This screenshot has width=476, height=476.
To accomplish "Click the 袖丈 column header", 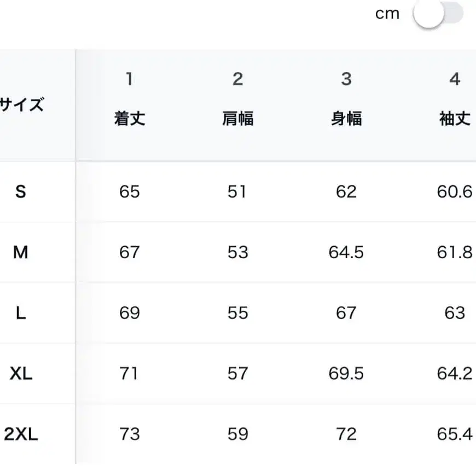I will tap(456, 118).
